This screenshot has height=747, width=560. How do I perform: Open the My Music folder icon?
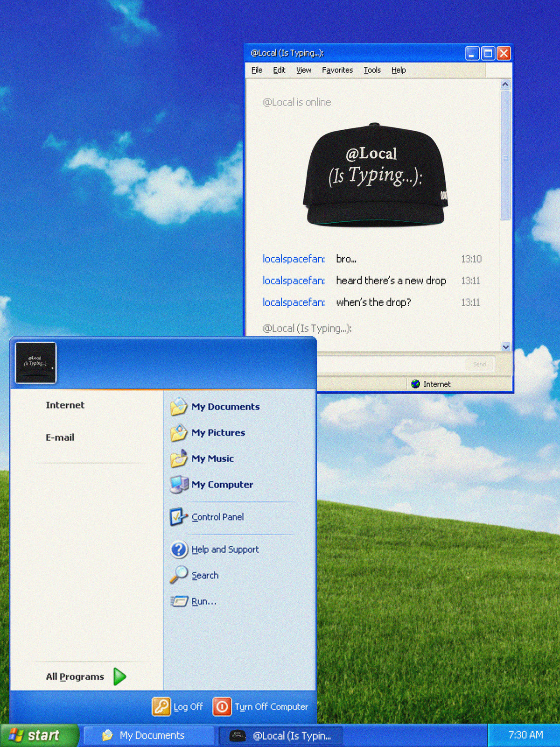(179, 458)
